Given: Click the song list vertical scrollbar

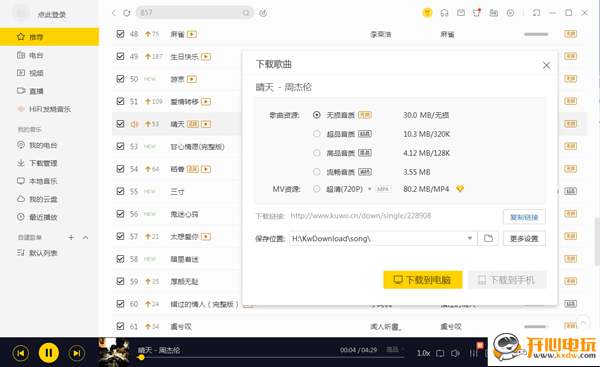Looking at the screenshot, I should click(597, 241).
